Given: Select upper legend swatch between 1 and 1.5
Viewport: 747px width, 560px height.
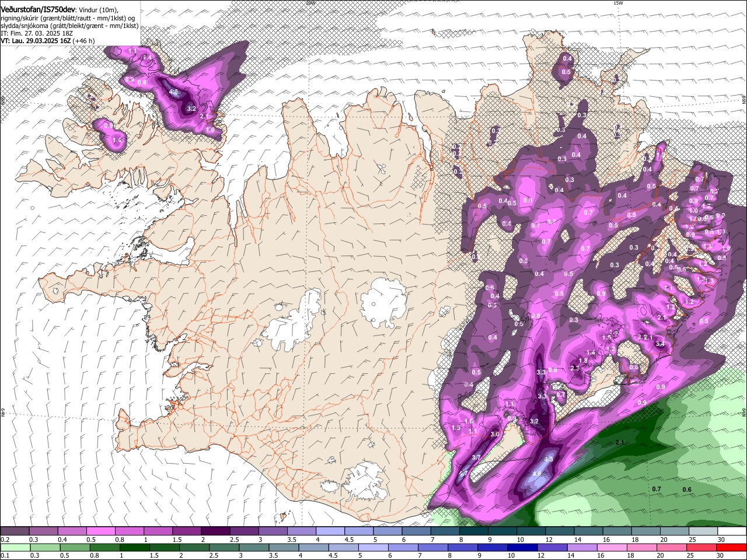Looking at the screenshot, I should 158,531.
